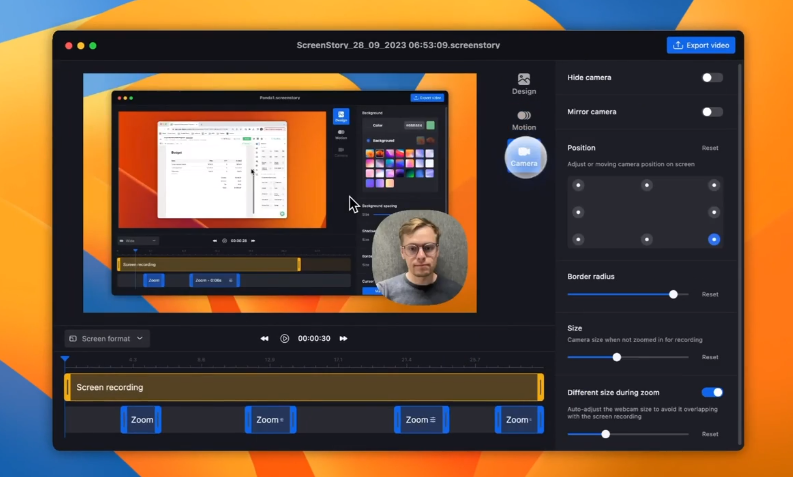
Task: Click the Motion circles icon
Action: point(523,115)
